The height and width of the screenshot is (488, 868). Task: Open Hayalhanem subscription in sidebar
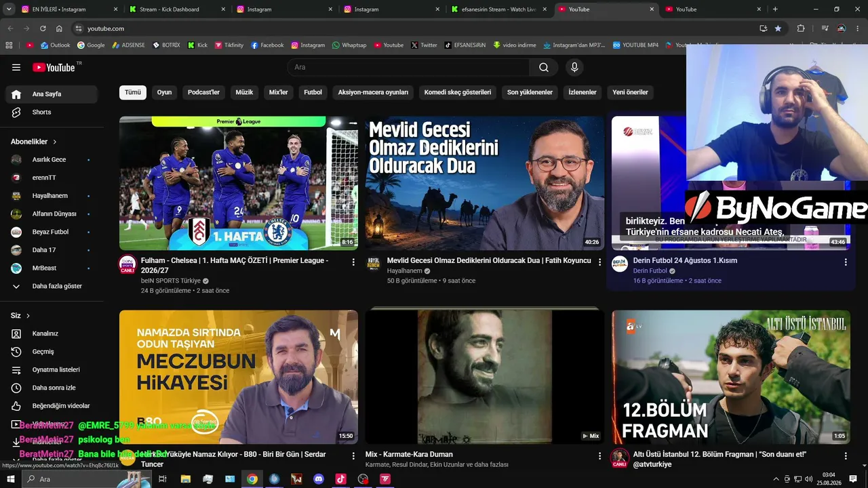click(x=52, y=196)
